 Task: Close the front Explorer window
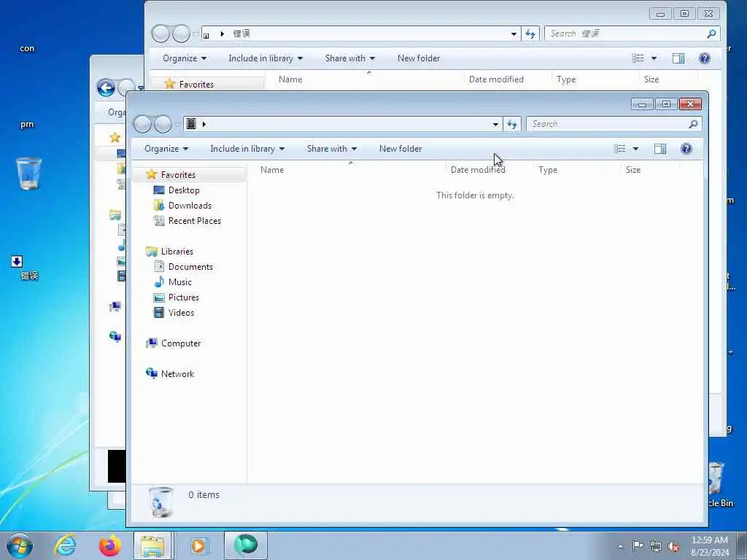(x=690, y=104)
